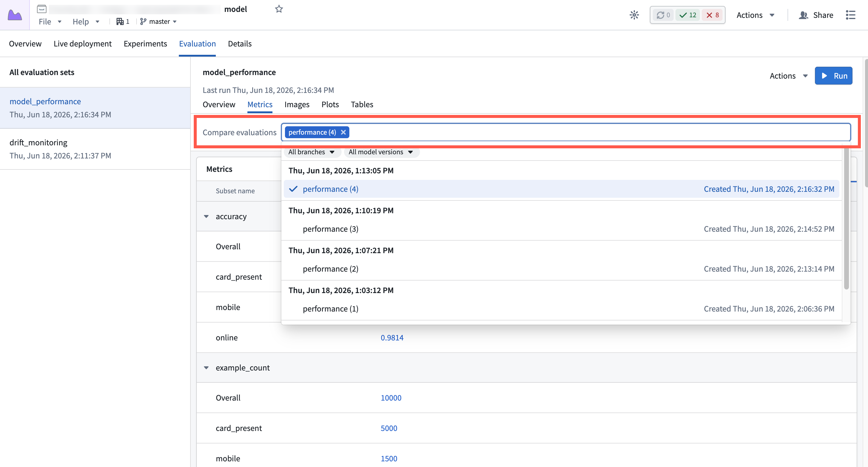Collapse the example_count metric group

click(206, 368)
